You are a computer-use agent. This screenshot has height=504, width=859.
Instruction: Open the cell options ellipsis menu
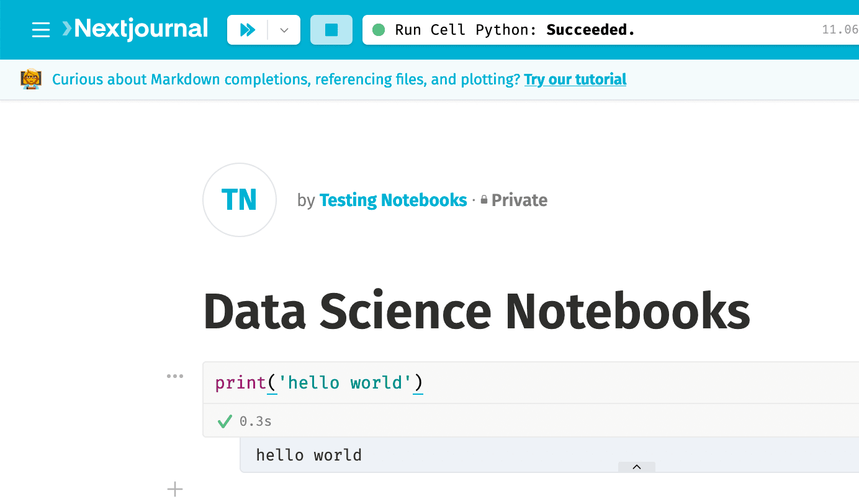(x=175, y=375)
